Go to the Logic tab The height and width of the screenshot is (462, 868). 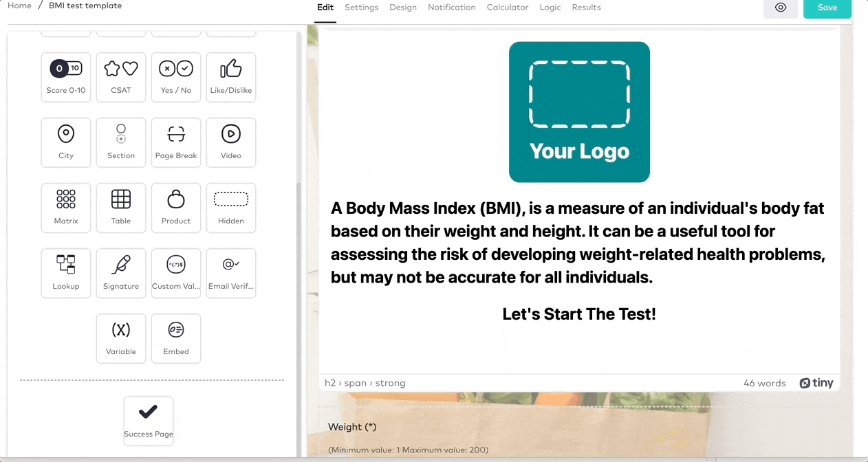point(550,8)
